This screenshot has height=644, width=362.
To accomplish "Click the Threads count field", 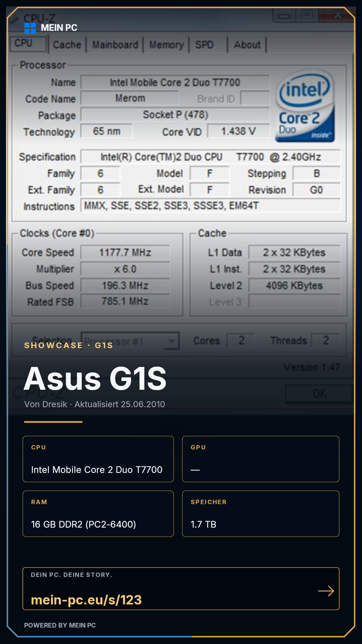I will [325, 340].
